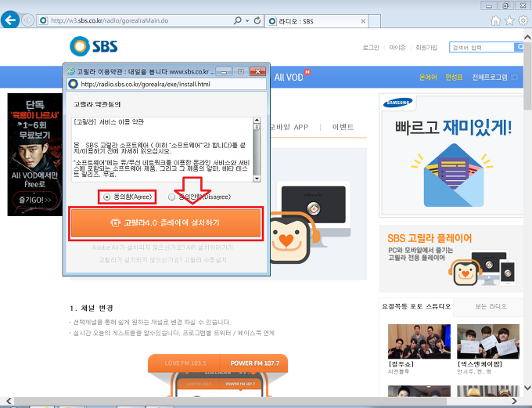Click the AIR 설치하러가기 link

[x=210, y=247]
